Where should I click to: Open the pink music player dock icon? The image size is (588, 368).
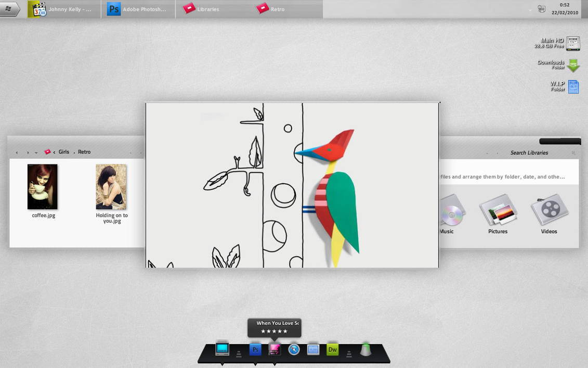(x=275, y=350)
